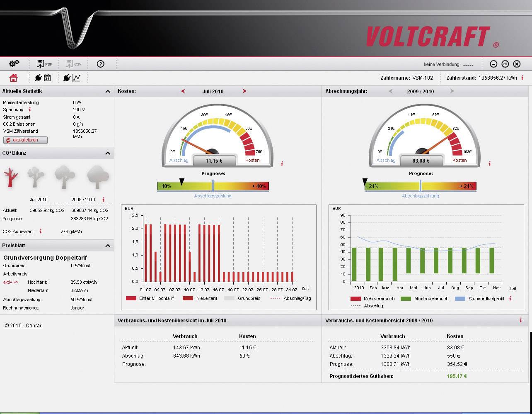Image resolution: width=532 pixels, height=414 pixels.
Task: Show info icon next to 2009 / 2010 CO2 column
Action: tap(104, 200)
